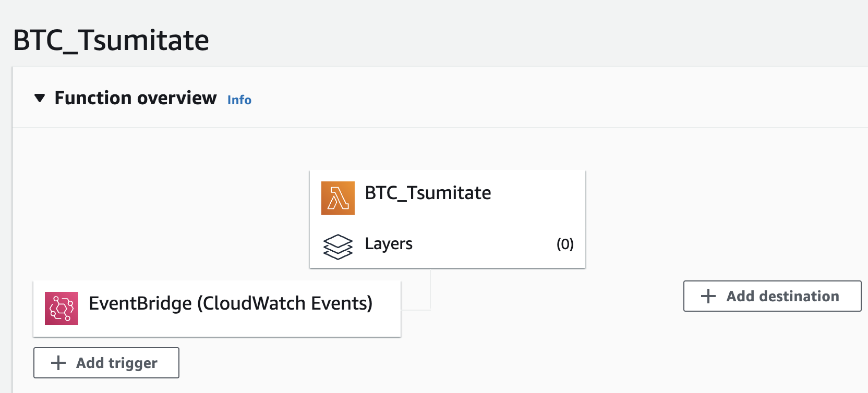Click the Layers row's blank space before the count

[x=485, y=244]
